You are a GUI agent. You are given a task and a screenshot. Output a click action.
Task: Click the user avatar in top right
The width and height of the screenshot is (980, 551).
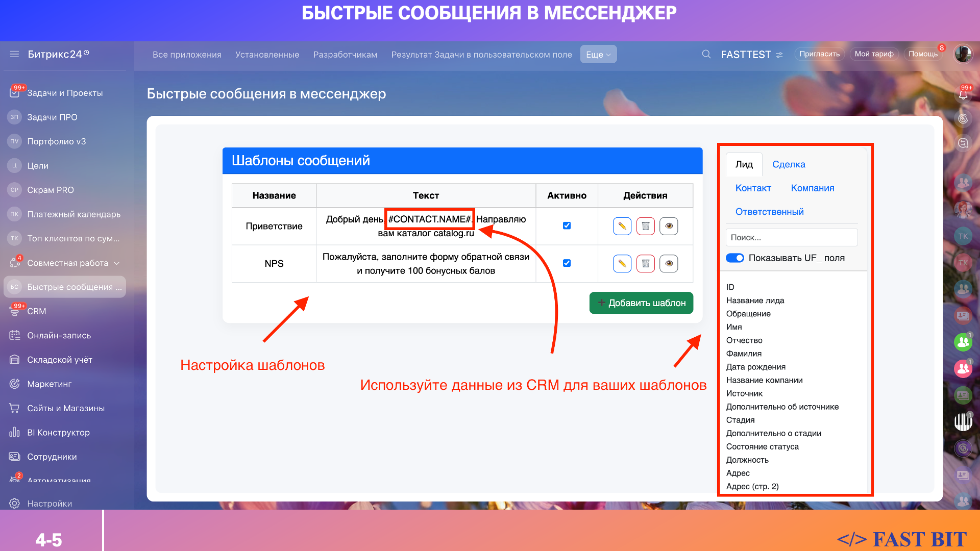click(963, 54)
